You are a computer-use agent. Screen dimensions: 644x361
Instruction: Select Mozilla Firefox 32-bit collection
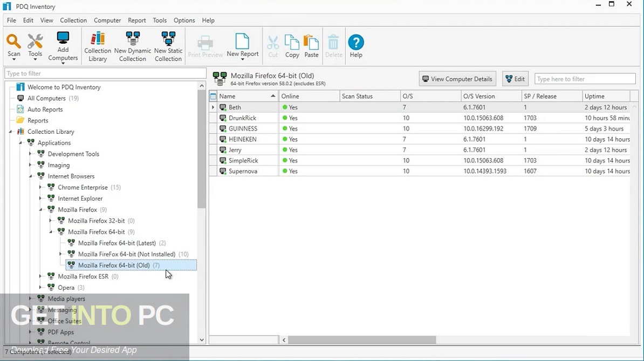[x=96, y=221]
